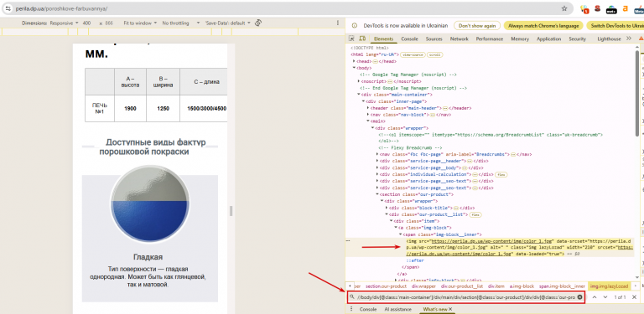Open the Memory tab

(x=520, y=39)
